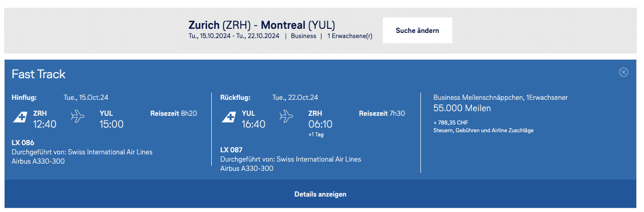
Task: Click the Zurich - Montreal route title
Action: coord(262,25)
